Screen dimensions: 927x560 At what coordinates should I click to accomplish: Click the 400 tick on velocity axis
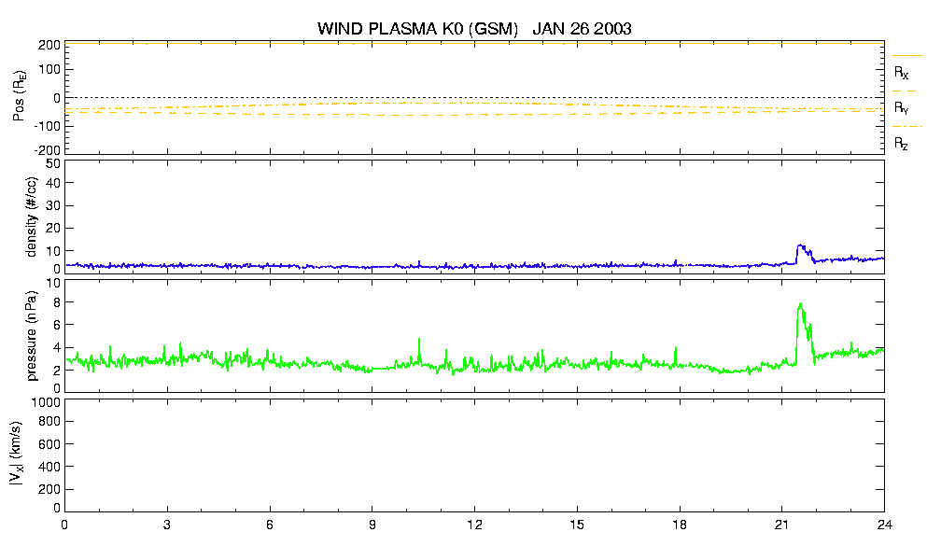tap(50, 468)
